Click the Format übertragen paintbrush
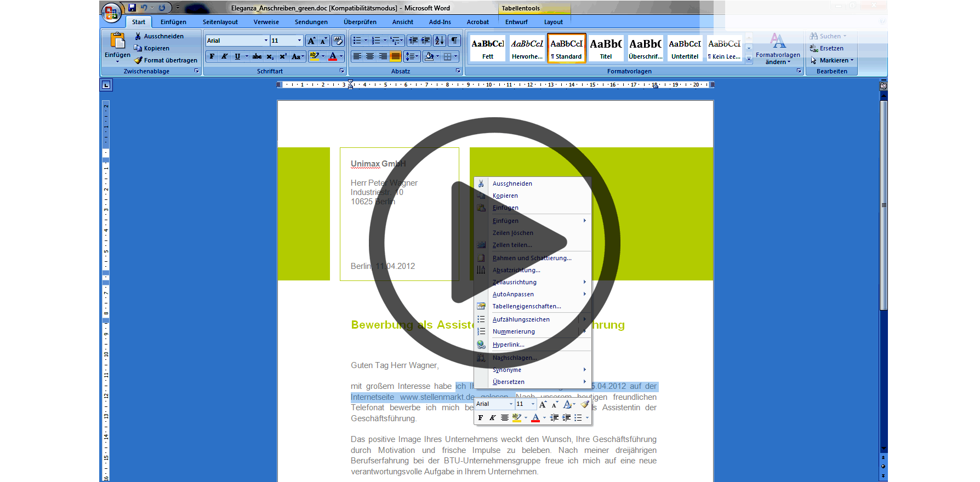 (166, 60)
